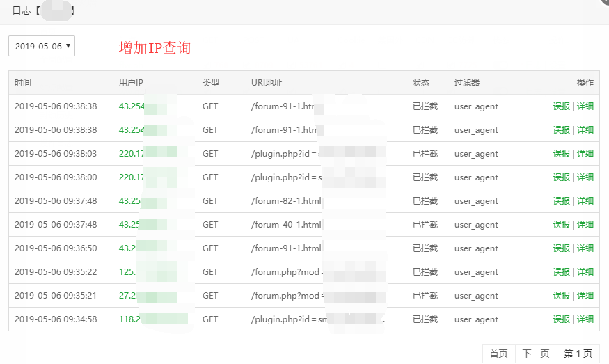
Task: Click 详细 for the 09:35:22 row
Action: (x=585, y=272)
